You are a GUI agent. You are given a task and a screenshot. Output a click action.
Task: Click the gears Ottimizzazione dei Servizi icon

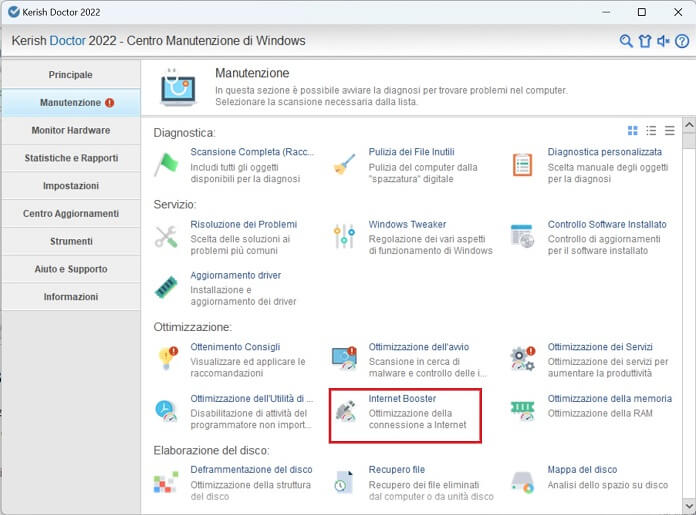pyautogui.click(x=523, y=358)
